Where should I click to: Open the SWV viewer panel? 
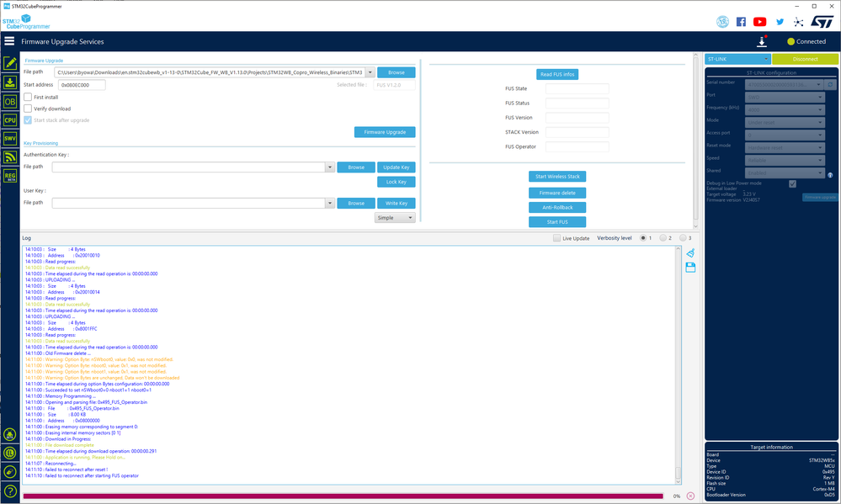(x=9, y=138)
